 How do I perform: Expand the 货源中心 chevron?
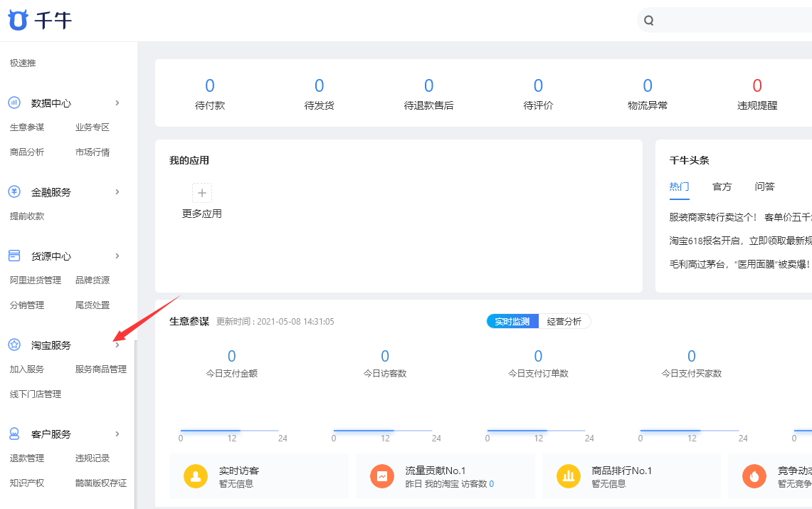[117, 256]
